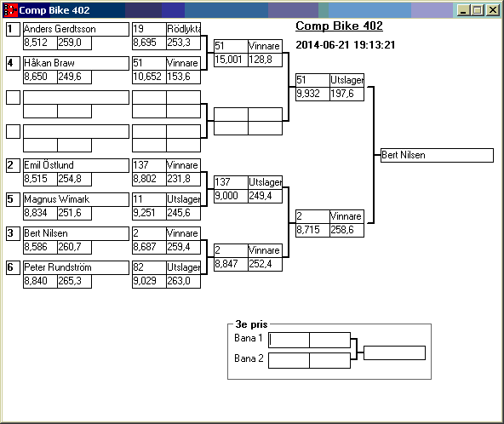This screenshot has width=504, height=424.
Task: Click the Bert Nilsen winner field
Action: 437,155
